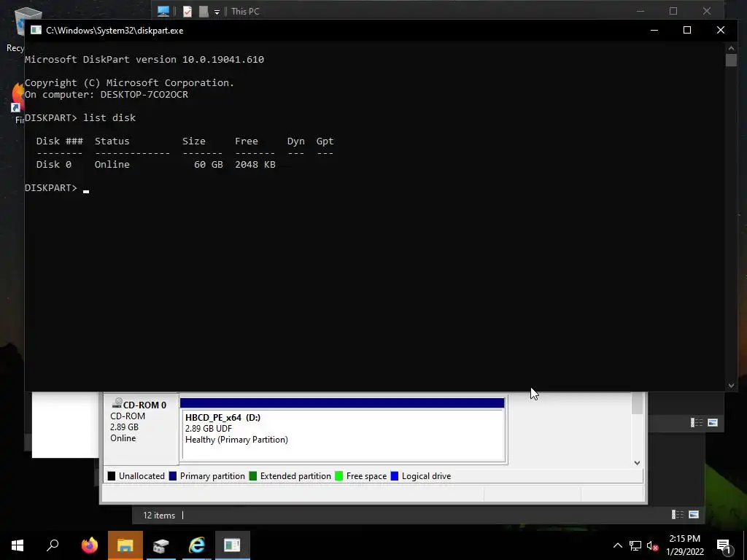Click the diskpart command prompt cursor line
The height and width of the screenshot is (560, 747).
coord(57,188)
